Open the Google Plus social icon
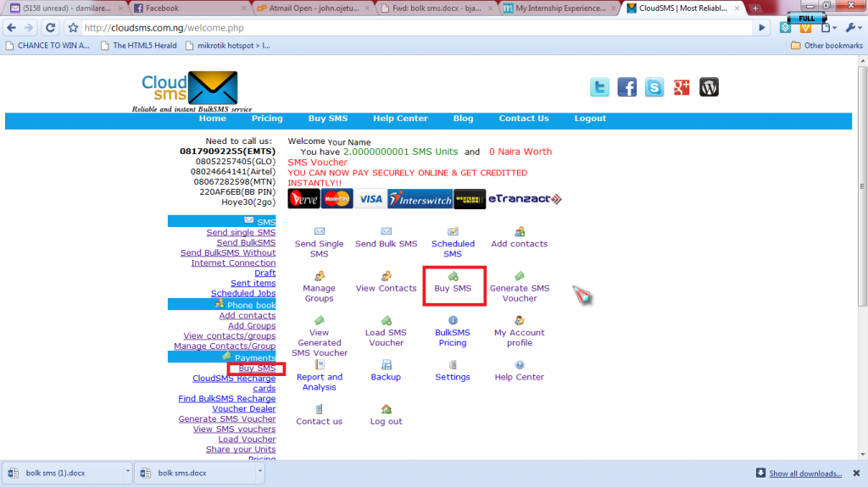Image resolution: width=868 pixels, height=487 pixels. [x=682, y=87]
